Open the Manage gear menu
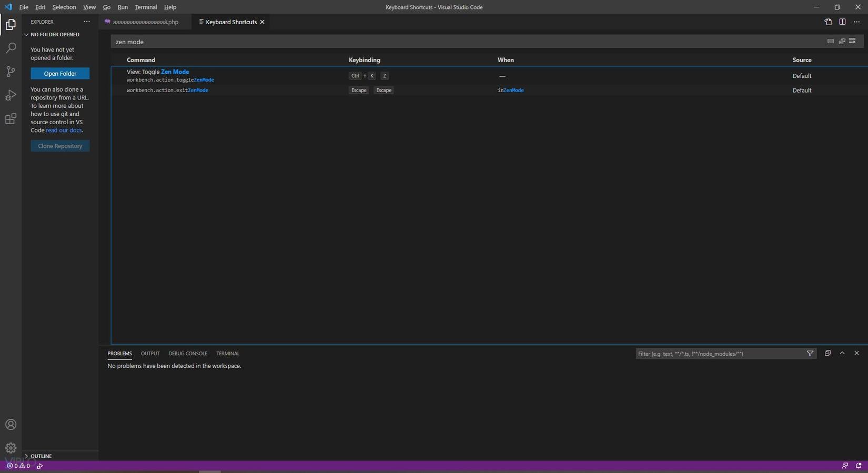The image size is (868, 473). 11,448
